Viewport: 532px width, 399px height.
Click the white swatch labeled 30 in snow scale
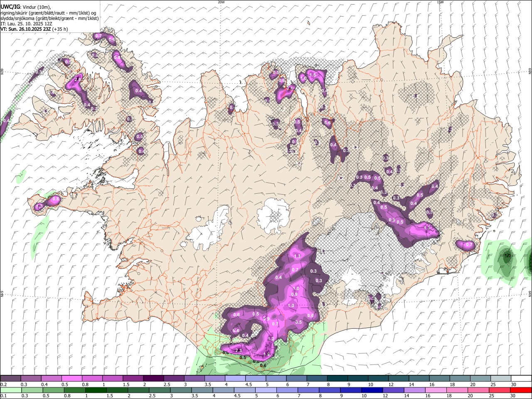click(521, 378)
